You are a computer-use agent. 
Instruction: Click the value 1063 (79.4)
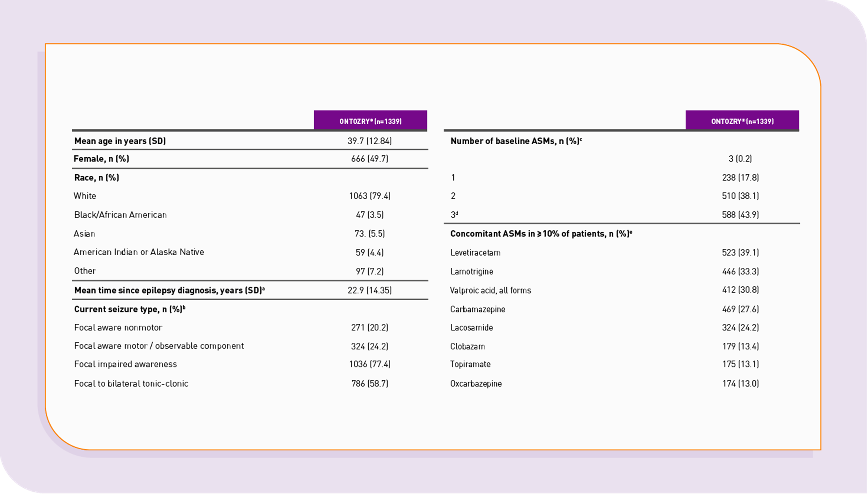coord(369,196)
